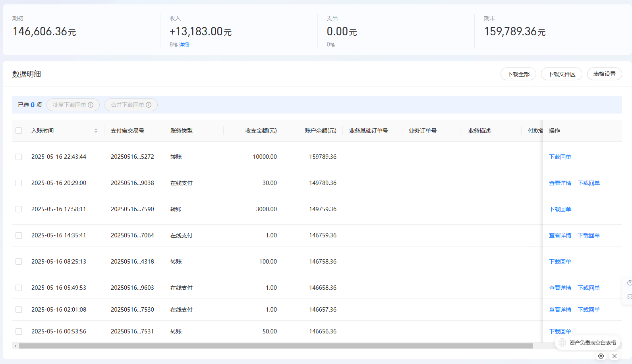Click closing balance 159,789.36元

point(515,31)
